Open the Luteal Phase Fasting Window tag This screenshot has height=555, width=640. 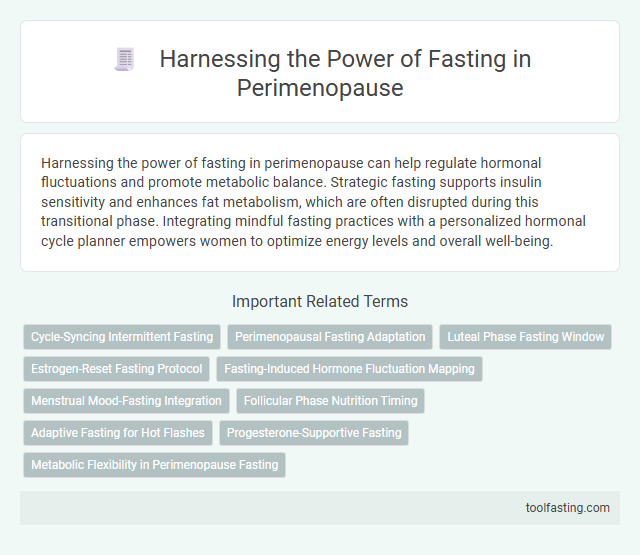525,337
